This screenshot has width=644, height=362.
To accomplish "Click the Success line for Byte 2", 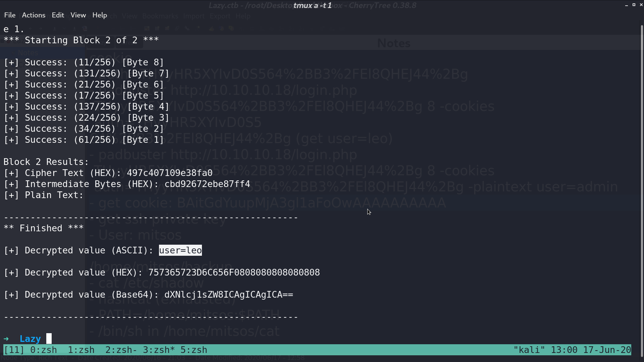I will [84, 129].
